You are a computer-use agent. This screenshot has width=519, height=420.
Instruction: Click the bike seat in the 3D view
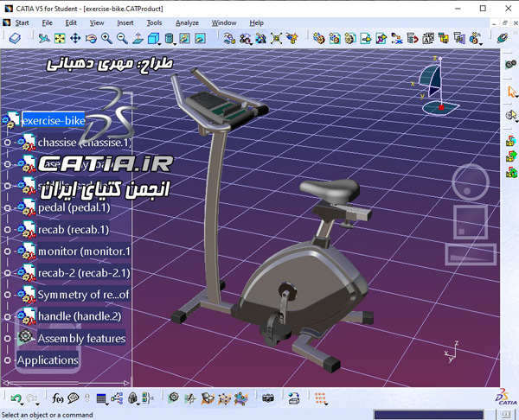click(x=330, y=191)
